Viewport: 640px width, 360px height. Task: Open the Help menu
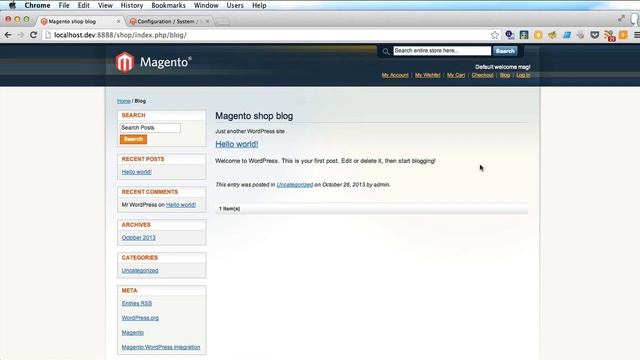pos(259,5)
